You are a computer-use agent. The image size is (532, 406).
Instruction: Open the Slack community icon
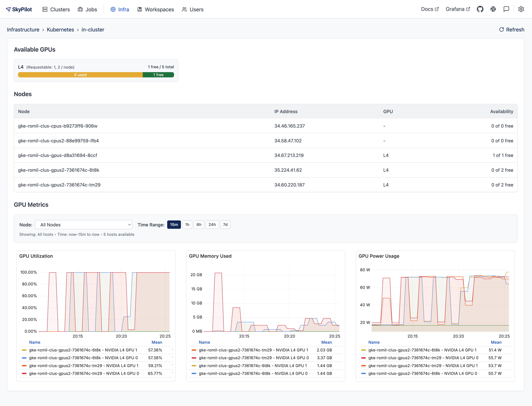(493, 9)
